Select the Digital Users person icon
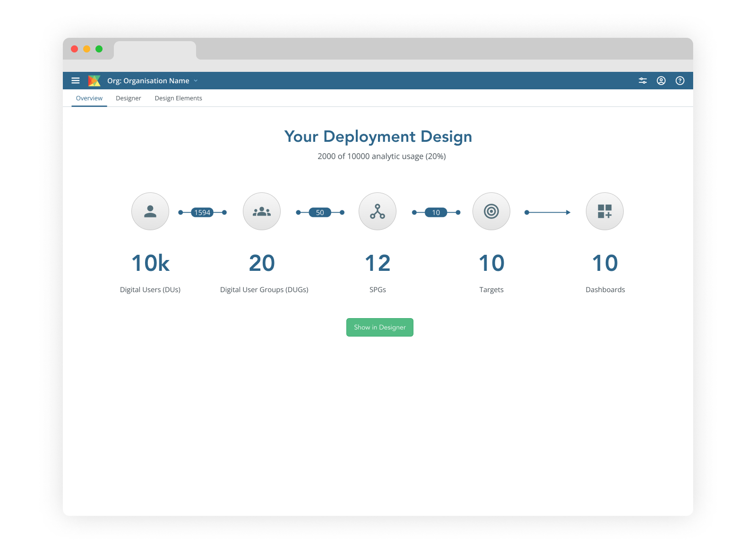Image resolution: width=756 pixels, height=554 pixels. coord(150,211)
